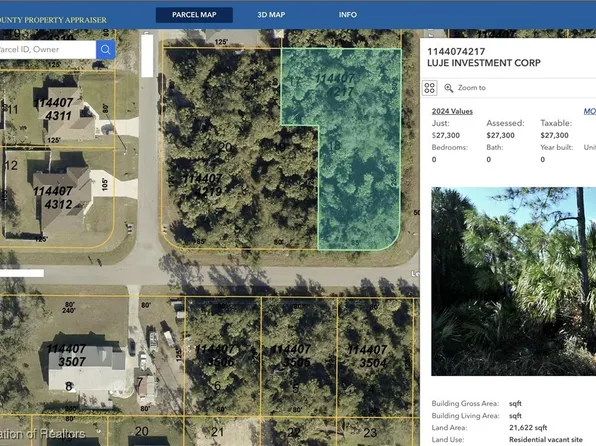
Task: Click the Residential vacant site text
Action: click(x=546, y=440)
